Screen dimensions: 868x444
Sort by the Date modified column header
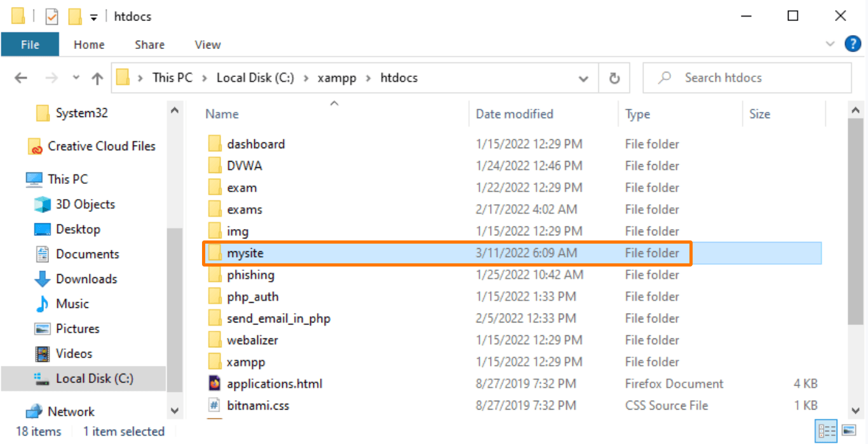pyautogui.click(x=515, y=114)
